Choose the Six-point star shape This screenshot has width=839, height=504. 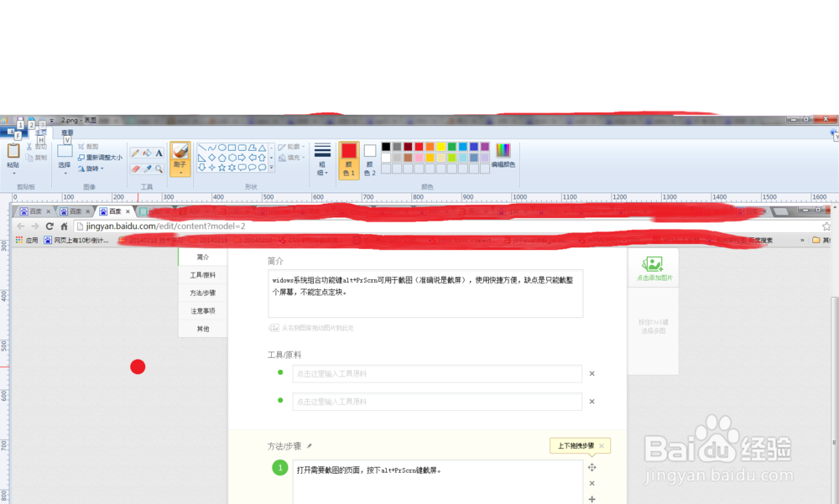(232, 168)
